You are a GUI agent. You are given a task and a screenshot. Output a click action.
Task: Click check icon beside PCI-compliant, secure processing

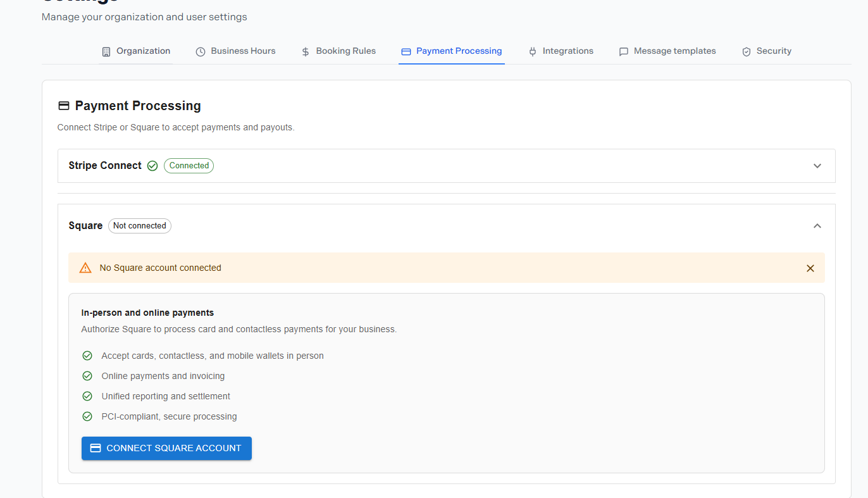point(87,416)
